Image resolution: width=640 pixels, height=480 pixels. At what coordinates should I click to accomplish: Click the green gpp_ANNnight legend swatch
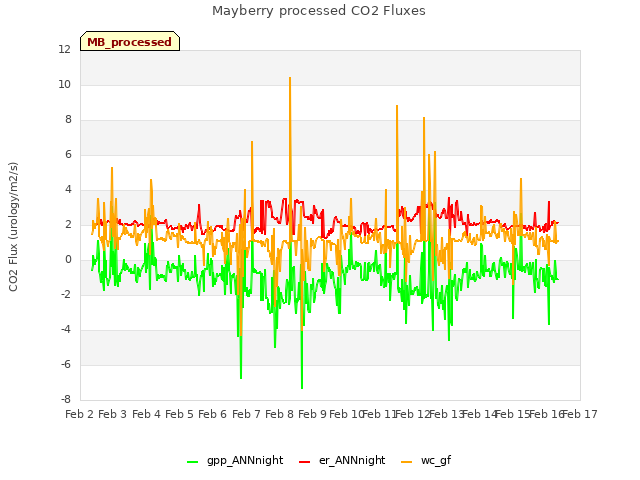[192, 462]
